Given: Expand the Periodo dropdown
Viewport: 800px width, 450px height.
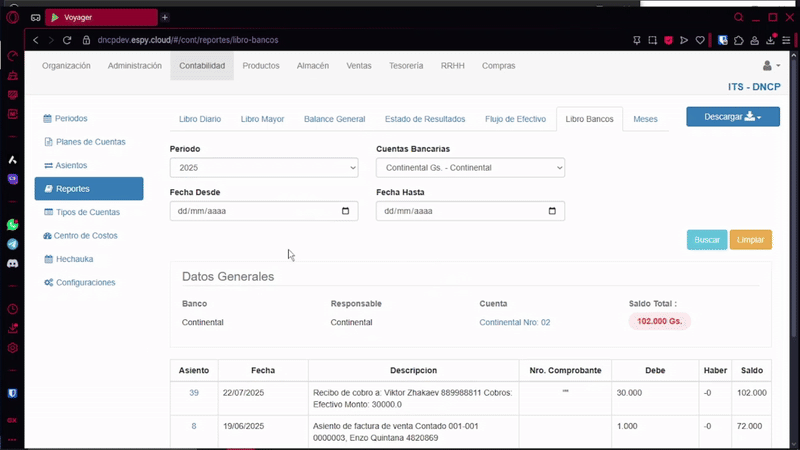Looking at the screenshot, I should click(264, 168).
